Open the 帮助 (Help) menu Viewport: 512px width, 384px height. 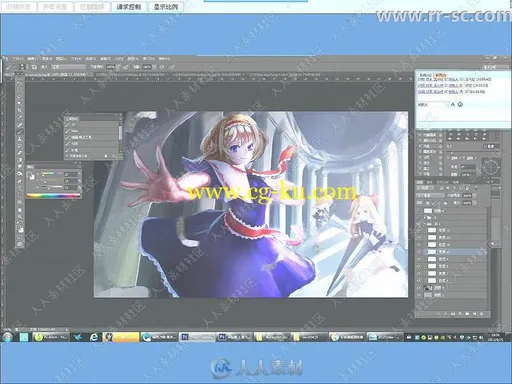pos(164,59)
